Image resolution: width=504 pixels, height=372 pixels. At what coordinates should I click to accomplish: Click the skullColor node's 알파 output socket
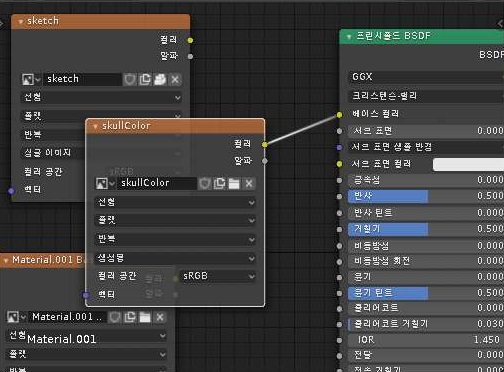(265, 161)
